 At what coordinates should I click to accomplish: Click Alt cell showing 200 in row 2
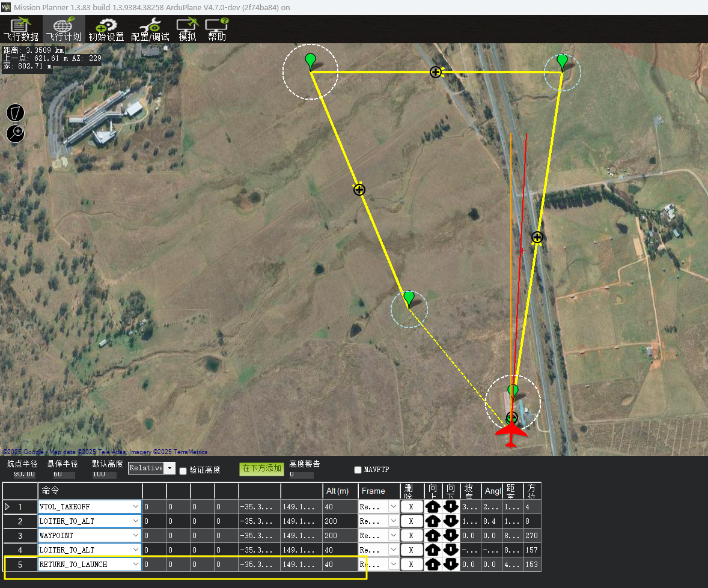(340, 521)
